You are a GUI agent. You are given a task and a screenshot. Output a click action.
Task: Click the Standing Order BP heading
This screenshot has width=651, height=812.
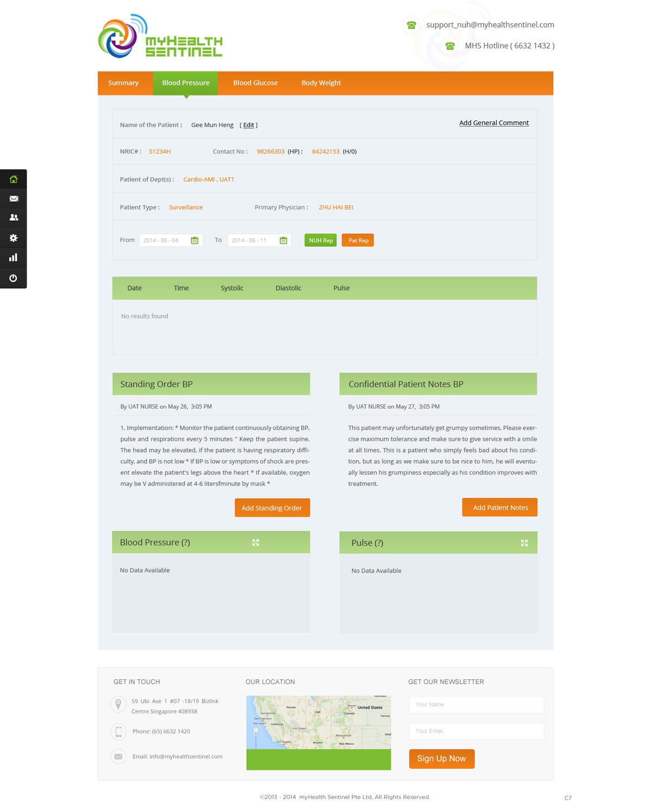coord(156,384)
